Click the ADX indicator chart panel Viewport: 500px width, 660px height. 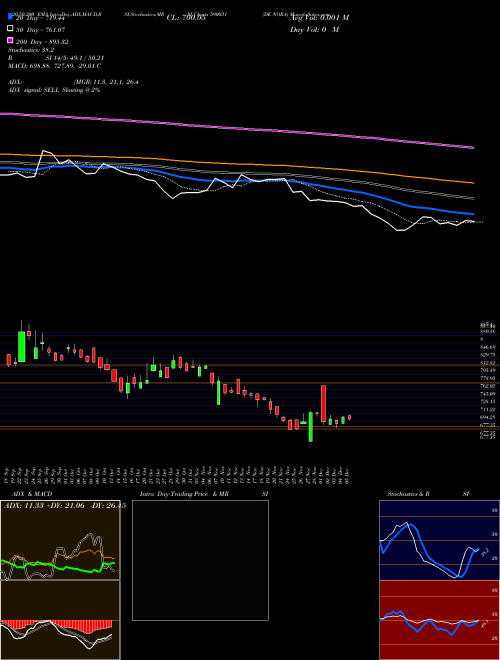tap(60, 540)
